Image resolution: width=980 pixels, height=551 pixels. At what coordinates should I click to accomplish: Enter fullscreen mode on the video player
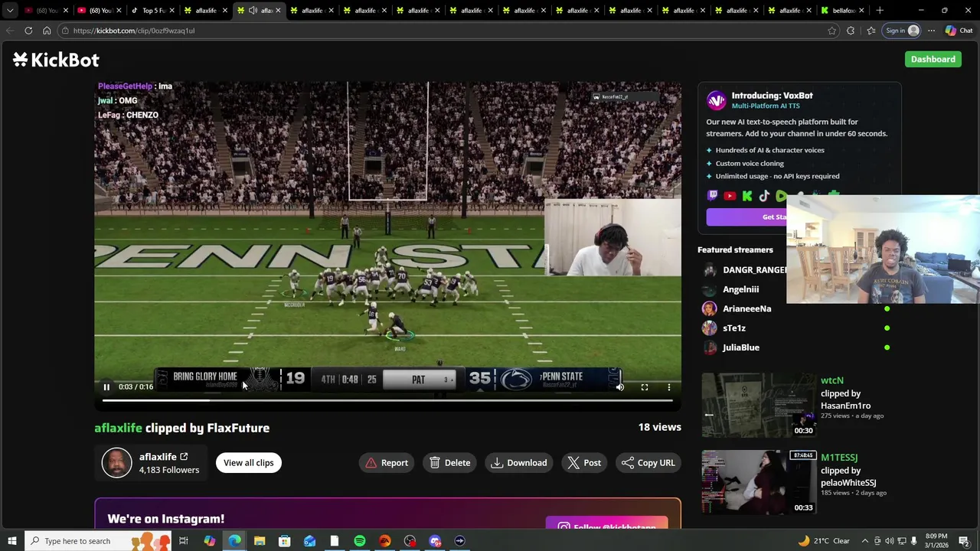click(x=645, y=387)
